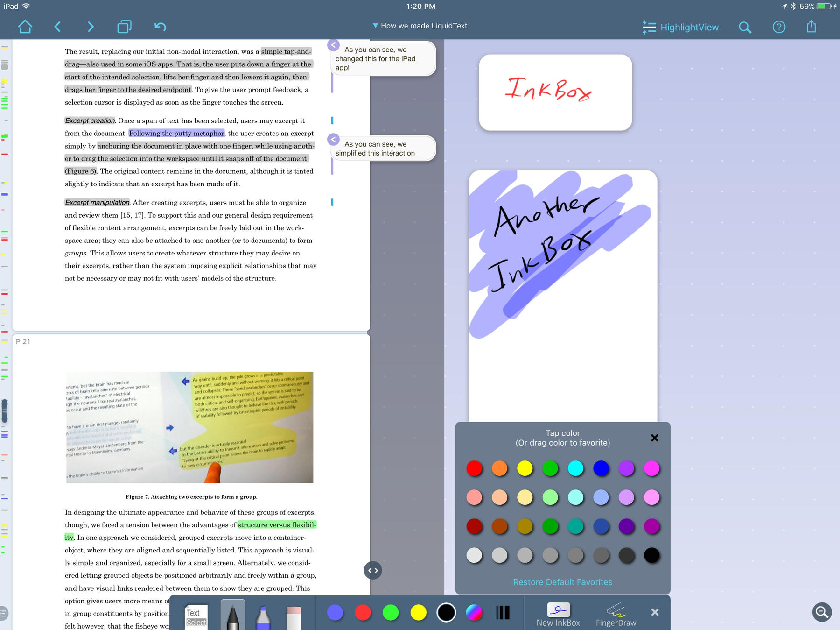Toggle FingerDraw mode
This screenshot has width=840, height=630.
[616, 614]
